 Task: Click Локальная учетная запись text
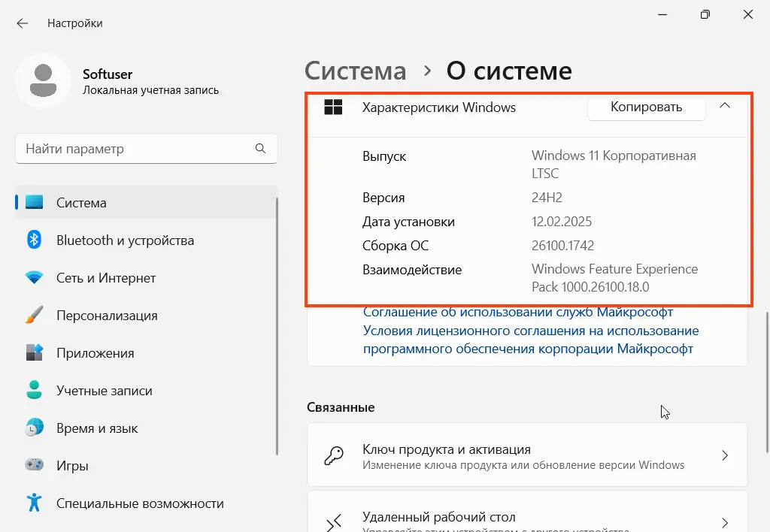[150, 90]
